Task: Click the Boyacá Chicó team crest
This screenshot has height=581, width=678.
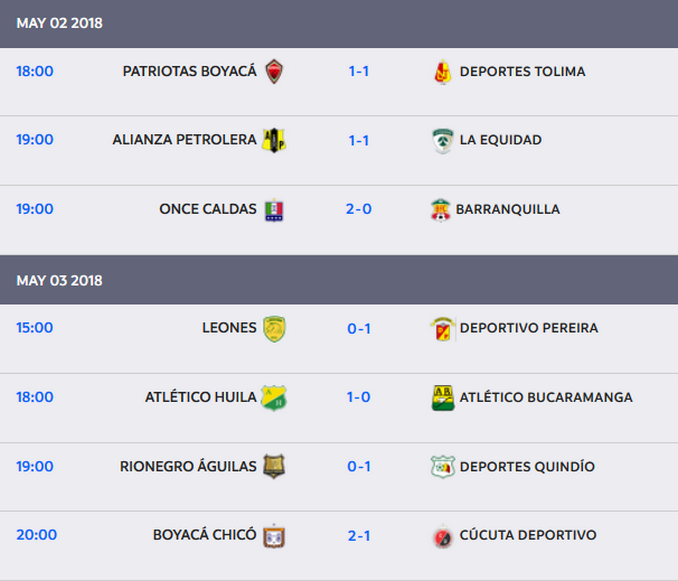Action: coord(274,536)
